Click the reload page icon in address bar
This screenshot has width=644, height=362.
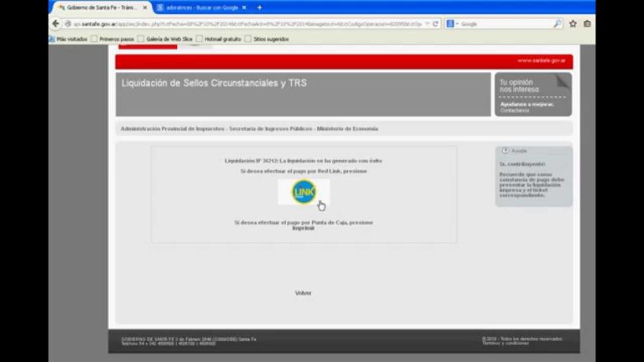[435, 23]
